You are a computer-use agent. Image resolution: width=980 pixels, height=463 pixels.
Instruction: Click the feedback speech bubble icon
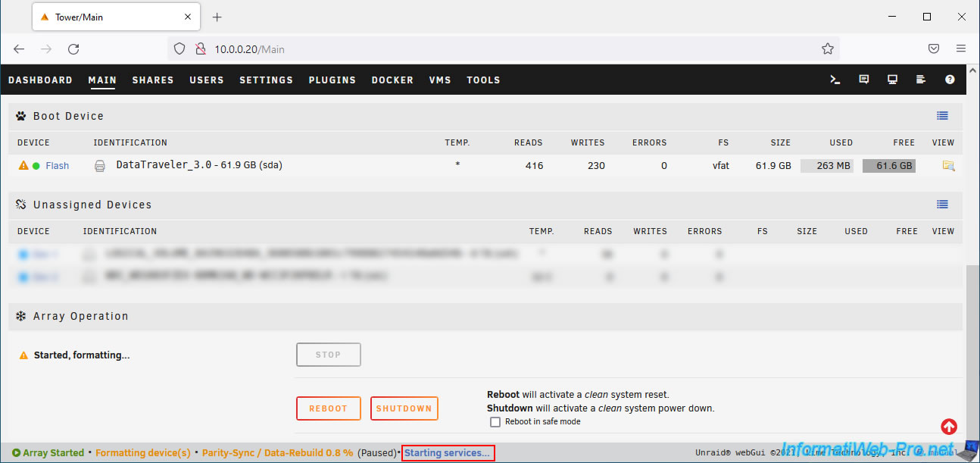864,80
